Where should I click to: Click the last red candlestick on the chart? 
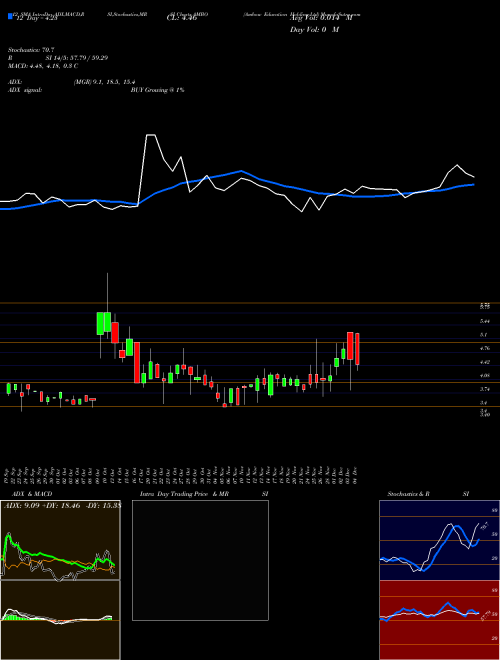tap(357, 349)
